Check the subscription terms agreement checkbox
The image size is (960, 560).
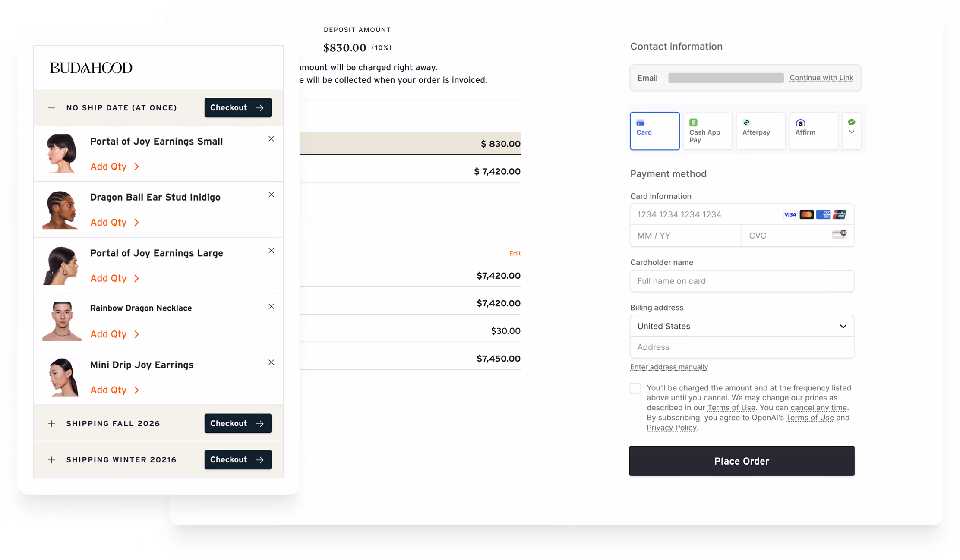pos(635,388)
